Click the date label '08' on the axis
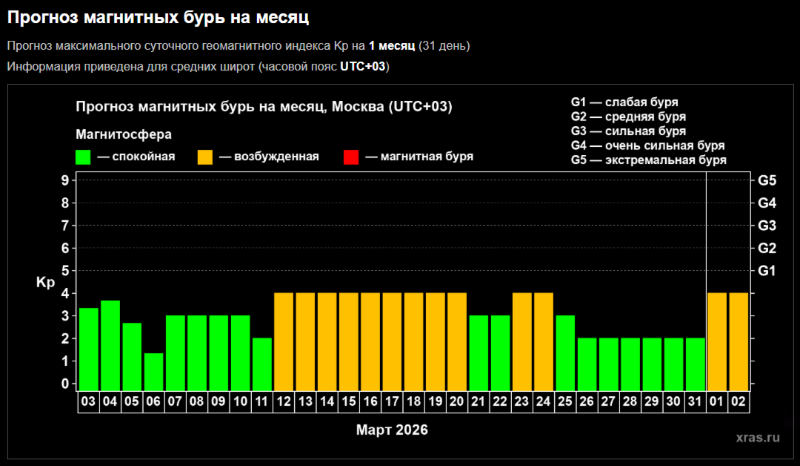 (x=197, y=402)
